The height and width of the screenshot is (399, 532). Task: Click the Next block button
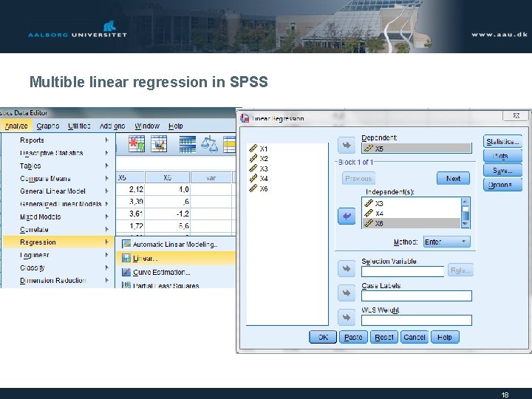tap(453, 179)
